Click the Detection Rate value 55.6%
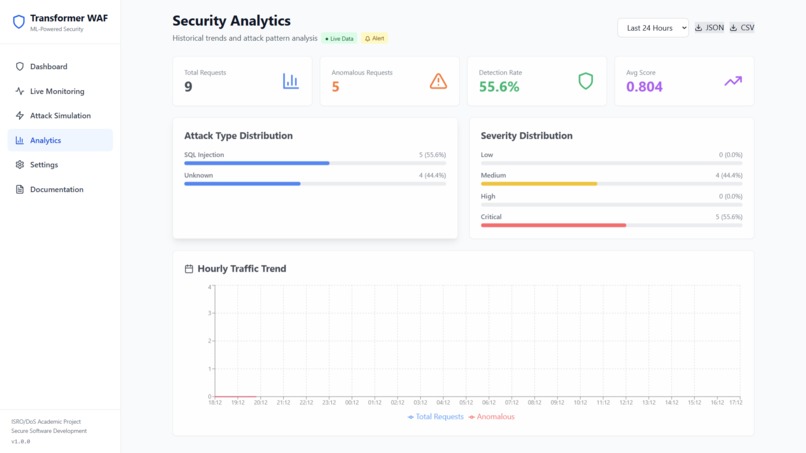 point(499,87)
